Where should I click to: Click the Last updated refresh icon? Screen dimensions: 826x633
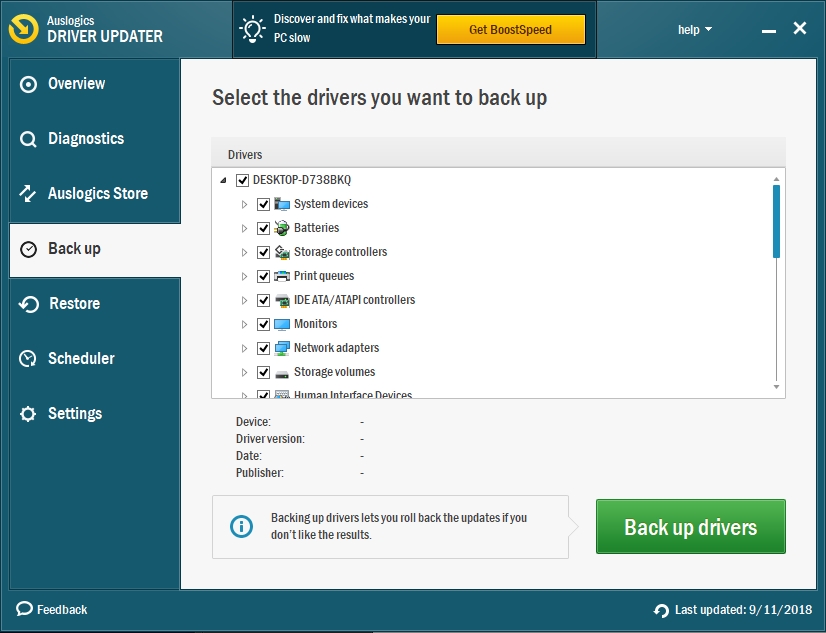point(661,610)
